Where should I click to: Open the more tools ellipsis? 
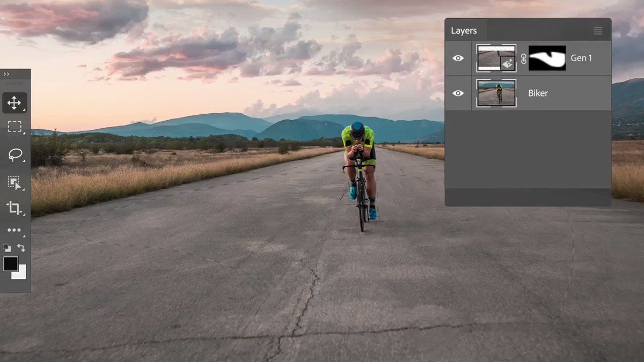click(x=14, y=231)
